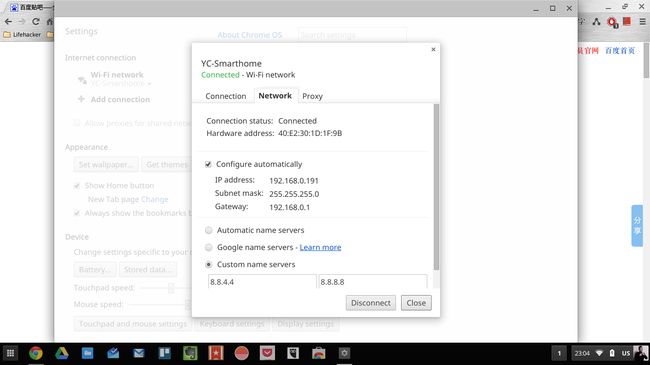This screenshot has height=365, width=650.
Task: Open Google Drive from the shelf
Action: (61, 353)
